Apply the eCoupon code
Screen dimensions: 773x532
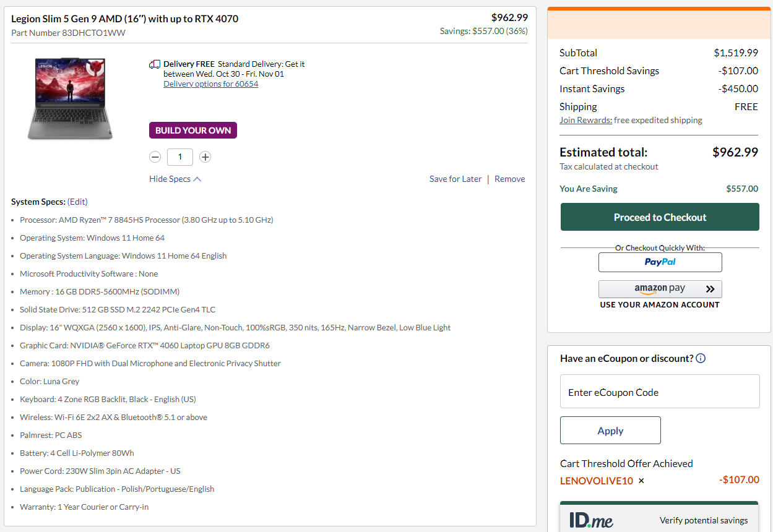tap(610, 431)
